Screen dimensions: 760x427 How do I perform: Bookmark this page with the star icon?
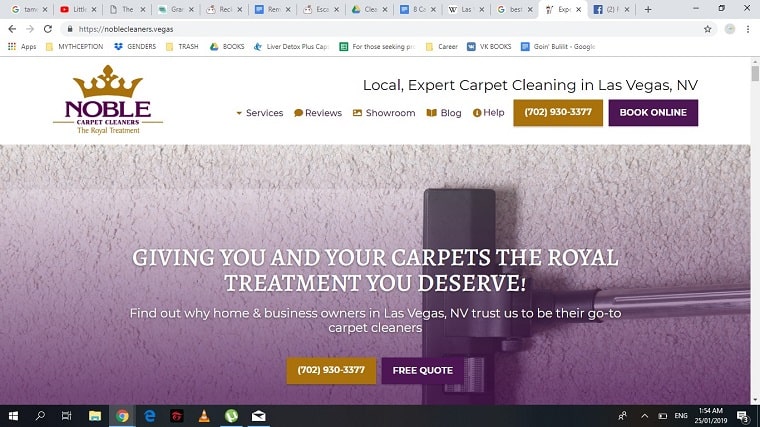coord(708,29)
